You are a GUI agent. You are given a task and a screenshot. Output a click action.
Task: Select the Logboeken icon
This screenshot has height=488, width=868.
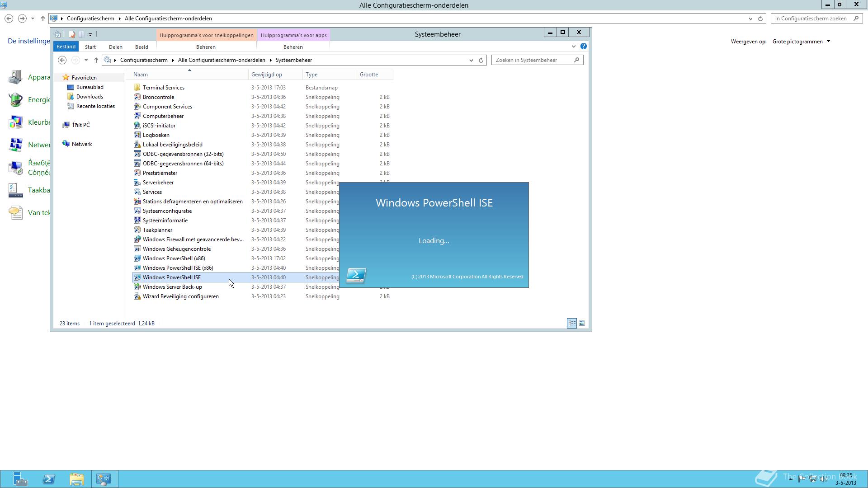point(137,135)
